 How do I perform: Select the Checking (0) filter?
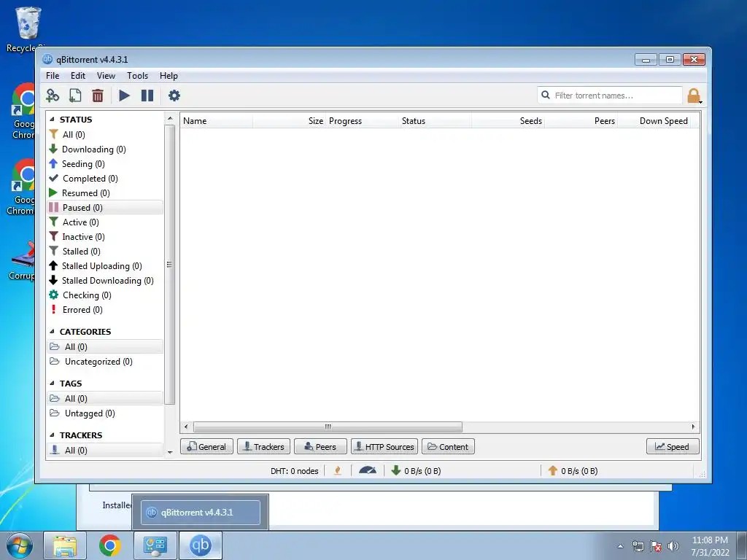pos(105,295)
